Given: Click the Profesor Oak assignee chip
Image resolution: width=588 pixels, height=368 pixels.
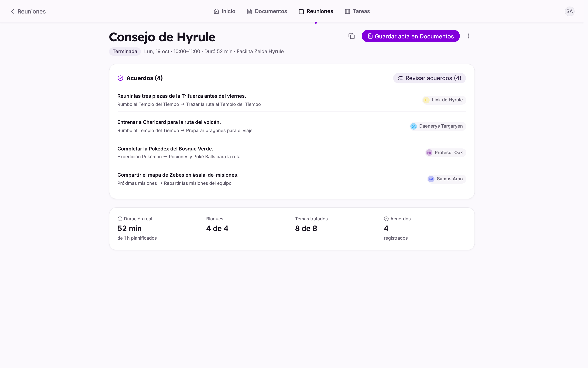Looking at the screenshot, I should pyautogui.click(x=446, y=153).
